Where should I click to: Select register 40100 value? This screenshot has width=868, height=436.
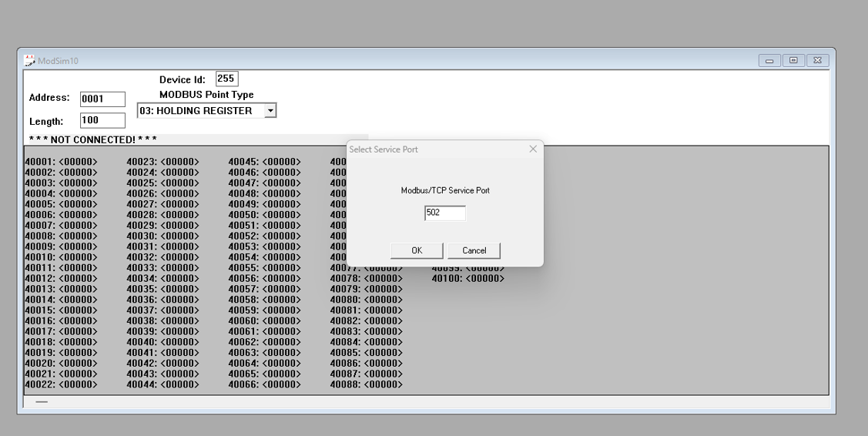pos(485,279)
